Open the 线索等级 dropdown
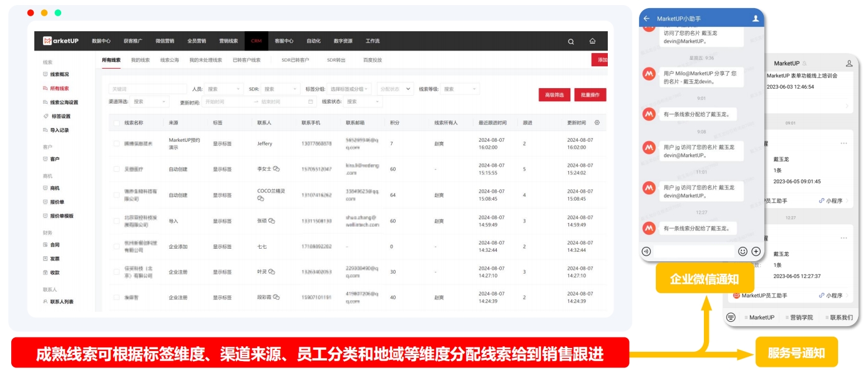The height and width of the screenshot is (373, 868). coord(461,89)
